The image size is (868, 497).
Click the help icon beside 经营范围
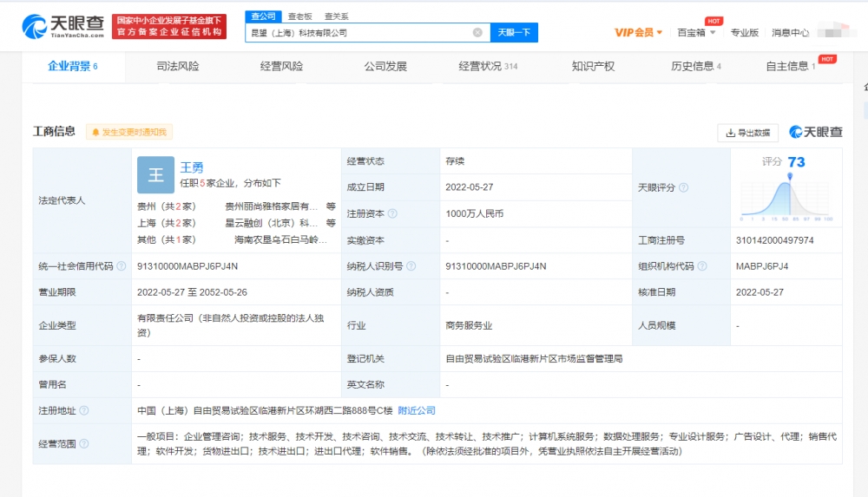(x=84, y=443)
